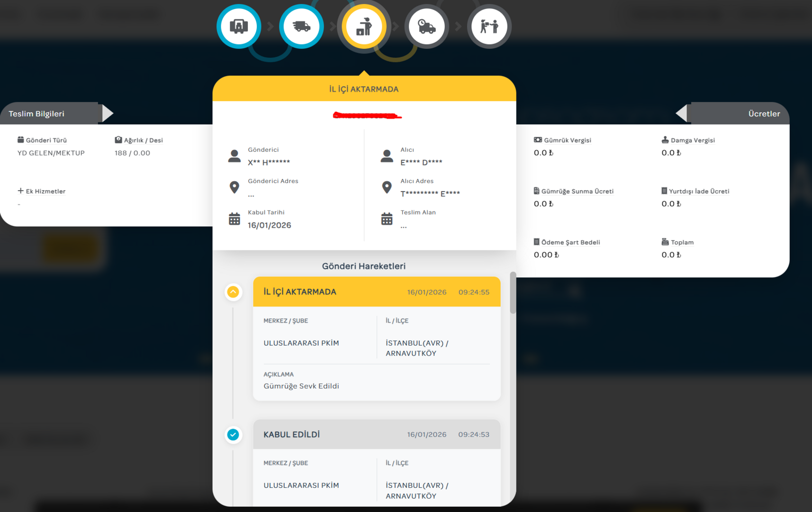Click the delivery truck step icon
This screenshot has height=512, width=812.
click(301, 27)
